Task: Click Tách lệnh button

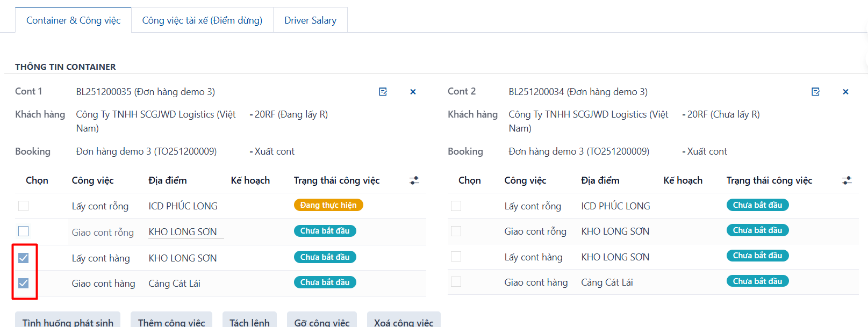Action: [x=249, y=321]
